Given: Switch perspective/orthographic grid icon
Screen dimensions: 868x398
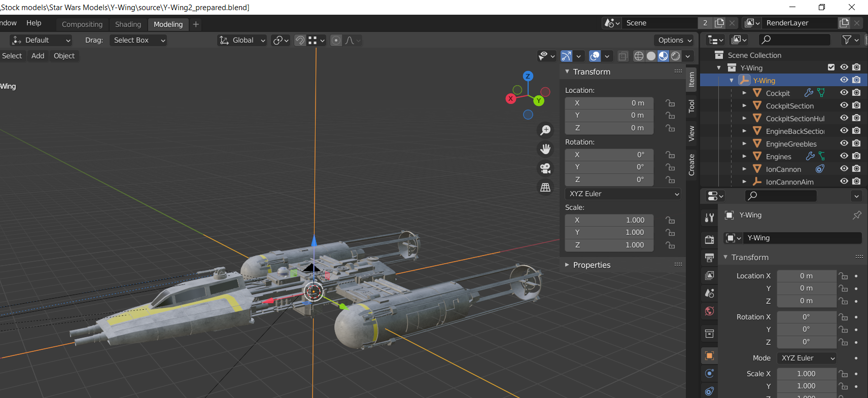Looking at the screenshot, I should [x=545, y=187].
